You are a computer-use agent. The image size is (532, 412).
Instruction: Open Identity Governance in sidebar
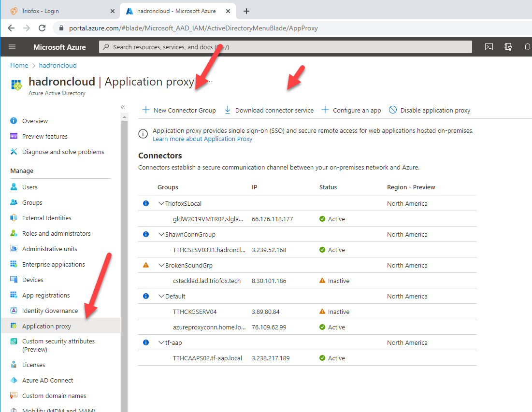pos(50,311)
